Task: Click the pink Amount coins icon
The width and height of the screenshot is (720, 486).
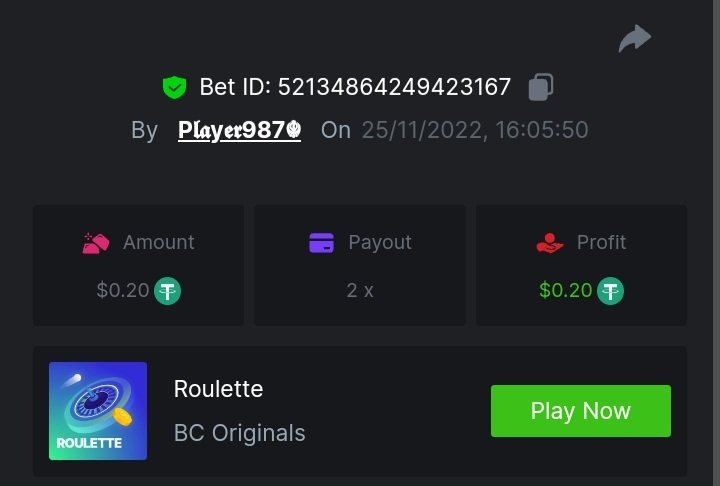Action: coord(96,243)
